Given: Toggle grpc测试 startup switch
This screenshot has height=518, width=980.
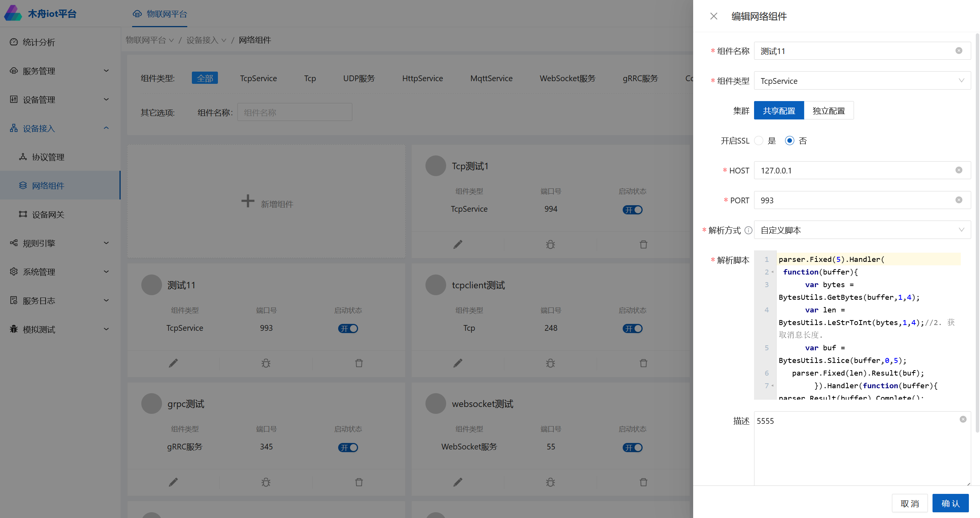Looking at the screenshot, I should click(348, 448).
